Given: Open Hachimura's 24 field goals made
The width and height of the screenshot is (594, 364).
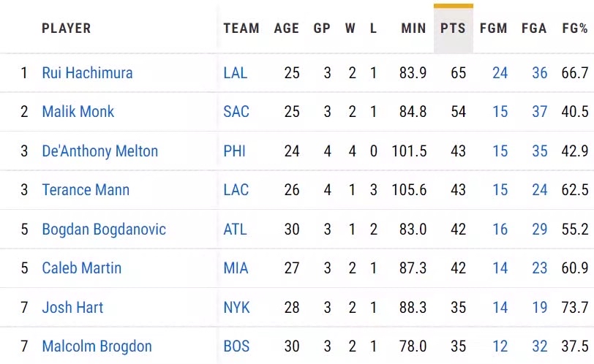Looking at the screenshot, I should point(500,73).
